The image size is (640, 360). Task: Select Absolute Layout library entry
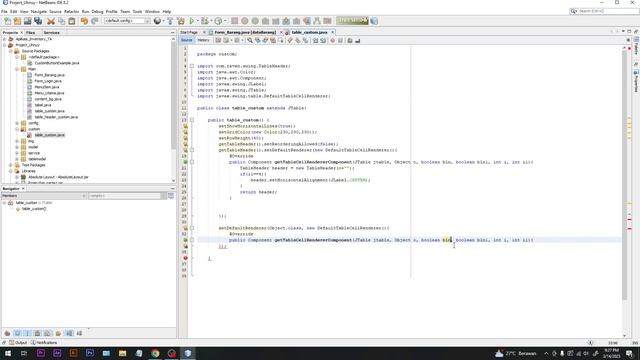[x=58, y=177]
